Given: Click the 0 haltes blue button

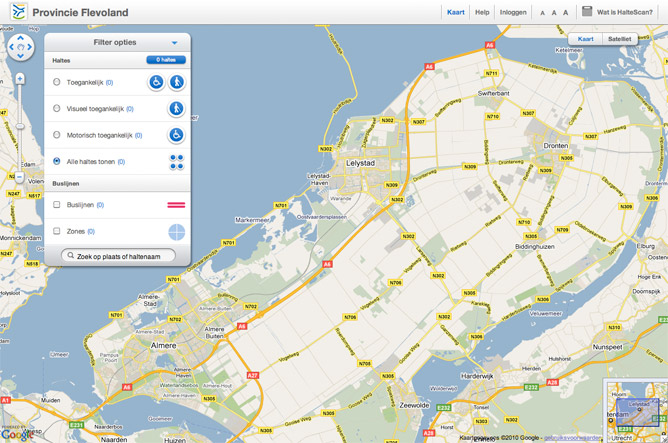Looking at the screenshot, I should [166, 60].
